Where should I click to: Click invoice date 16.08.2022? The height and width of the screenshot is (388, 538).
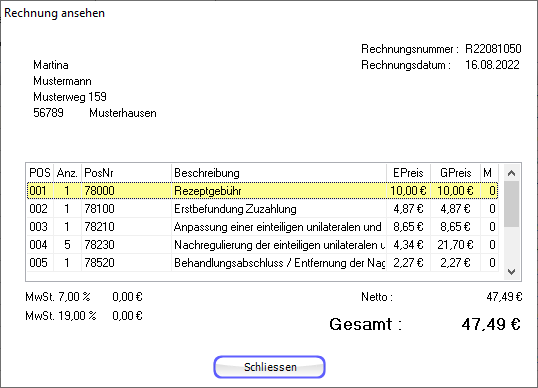[x=492, y=65]
